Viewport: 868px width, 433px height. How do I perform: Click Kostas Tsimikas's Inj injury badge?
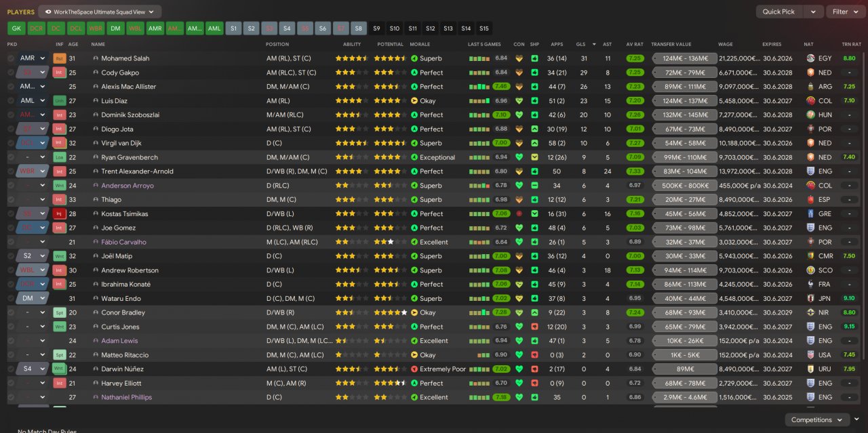(60, 213)
